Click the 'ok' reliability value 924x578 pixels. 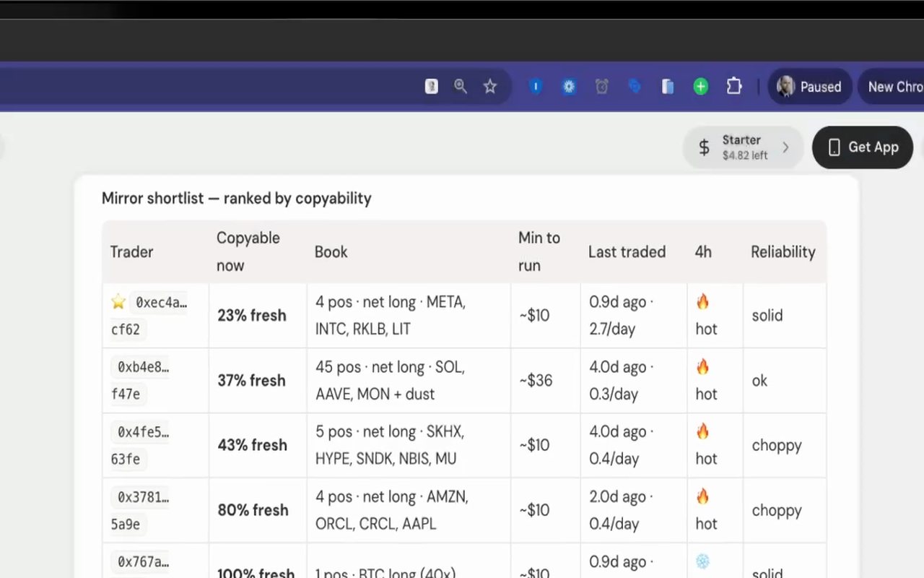pos(760,381)
